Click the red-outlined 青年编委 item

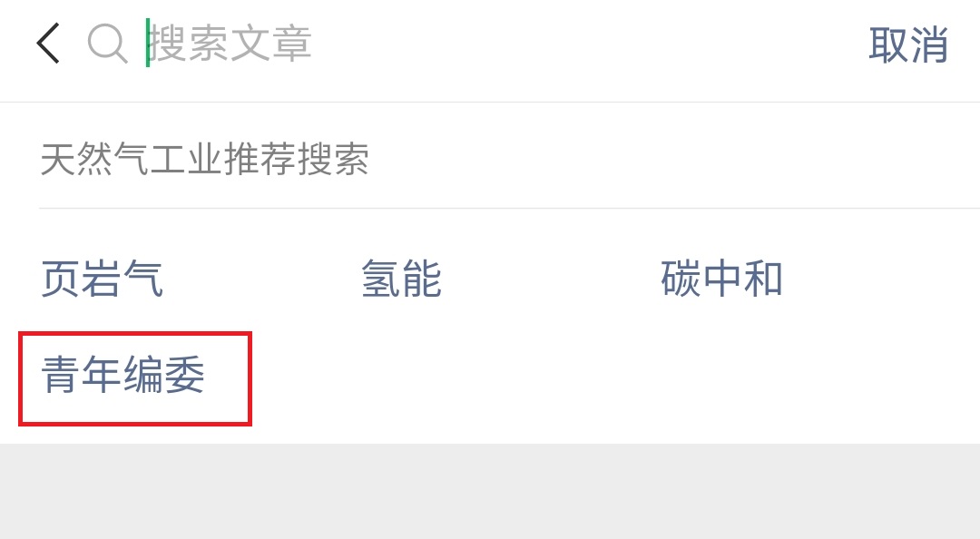135,379
